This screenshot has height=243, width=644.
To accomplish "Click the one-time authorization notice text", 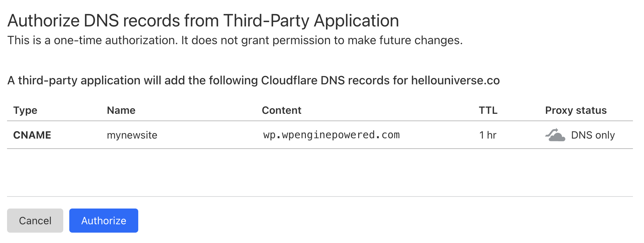I will (234, 40).
